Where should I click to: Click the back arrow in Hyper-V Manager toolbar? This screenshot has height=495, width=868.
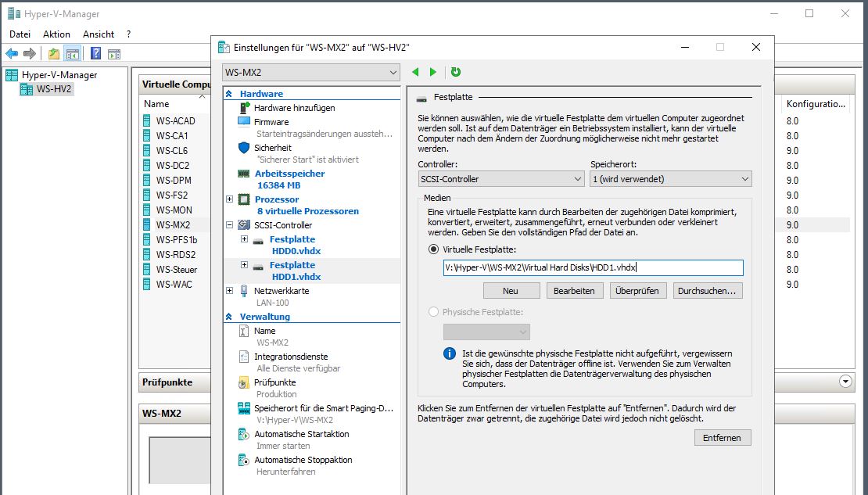[x=12, y=54]
